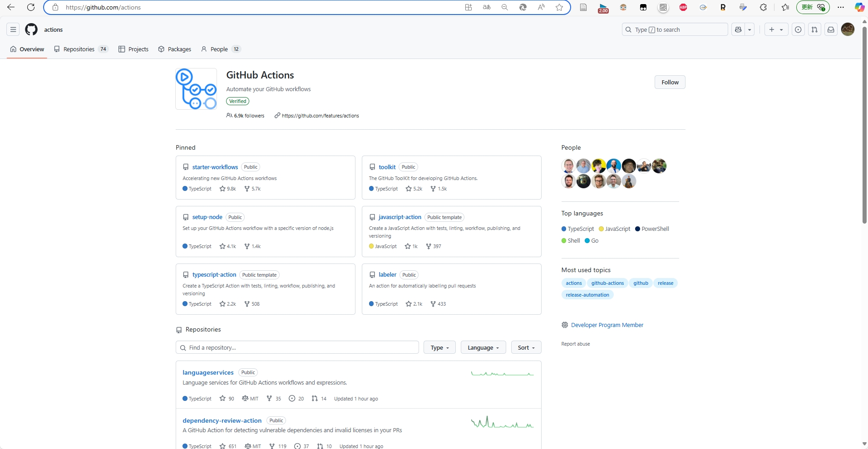Open the Copilot chat icon in header
The height and width of the screenshot is (449, 868).
pos(738,29)
